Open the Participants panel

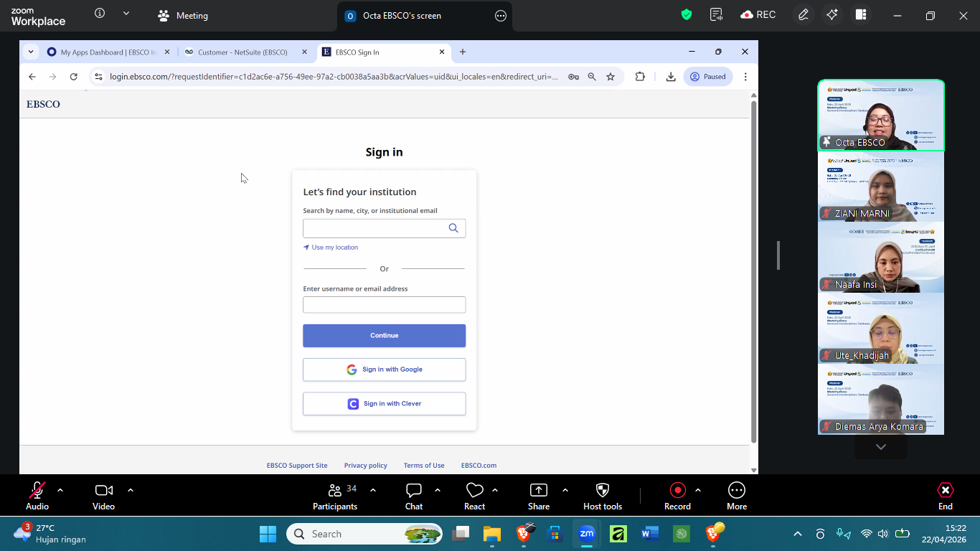[335, 496]
